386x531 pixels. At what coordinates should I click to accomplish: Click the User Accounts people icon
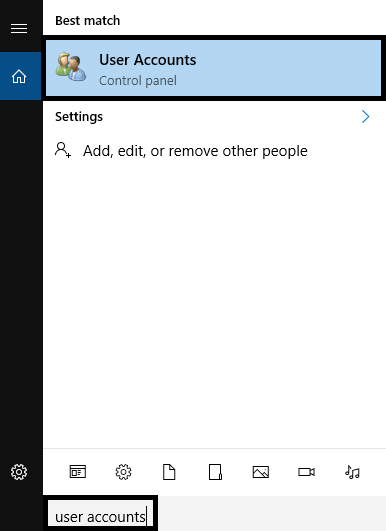pyautogui.click(x=71, y=67)
